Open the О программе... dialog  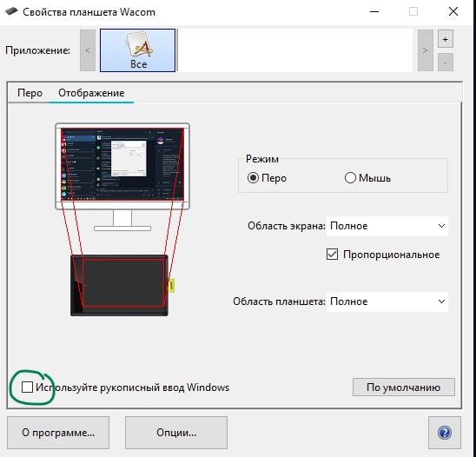[x=58, y=433]
